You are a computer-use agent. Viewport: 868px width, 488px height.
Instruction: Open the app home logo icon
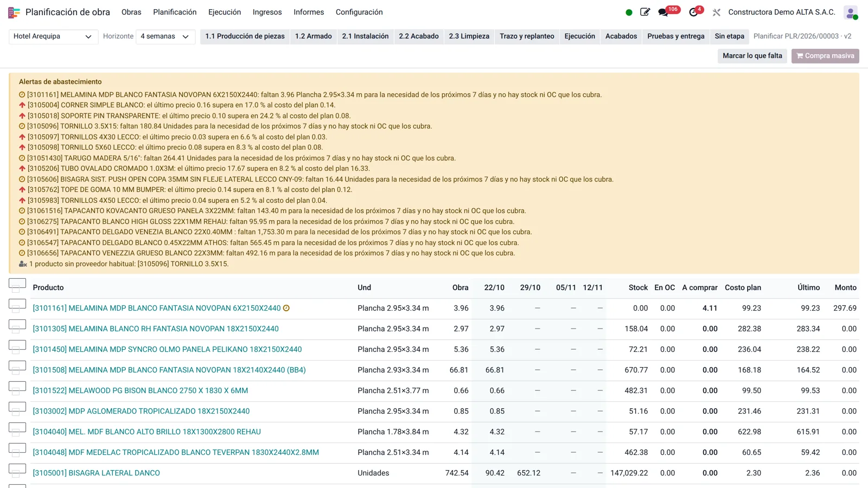coord(14,12)
